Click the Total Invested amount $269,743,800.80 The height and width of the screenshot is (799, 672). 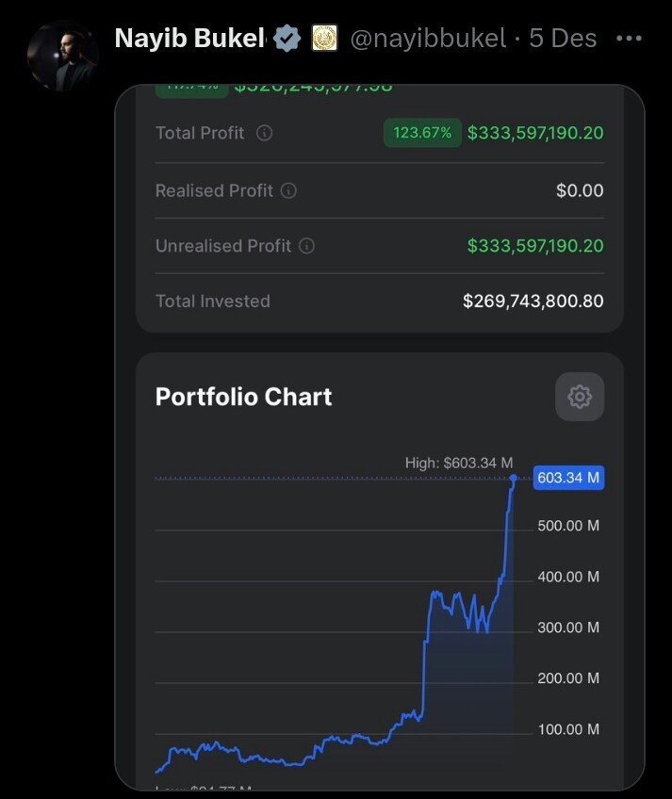click(533, 302)
